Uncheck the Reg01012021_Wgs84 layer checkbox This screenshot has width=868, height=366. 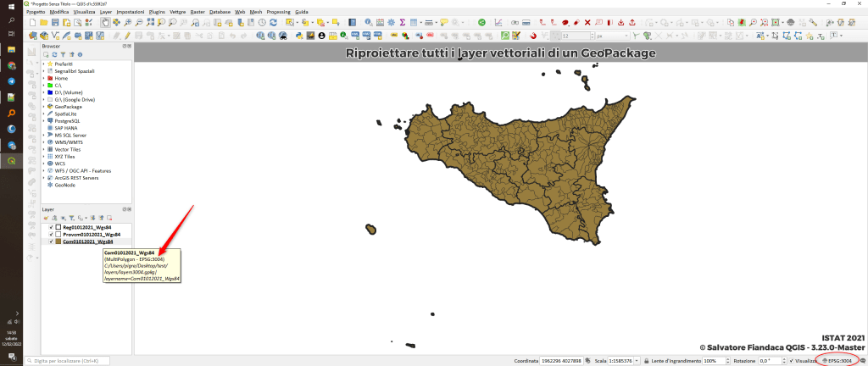[51, 227]
